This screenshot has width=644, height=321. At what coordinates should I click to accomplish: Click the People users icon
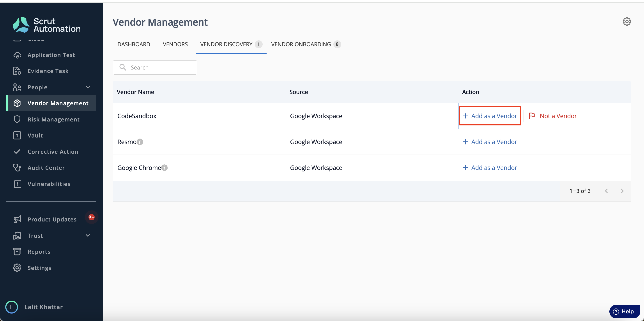[17, 87]
